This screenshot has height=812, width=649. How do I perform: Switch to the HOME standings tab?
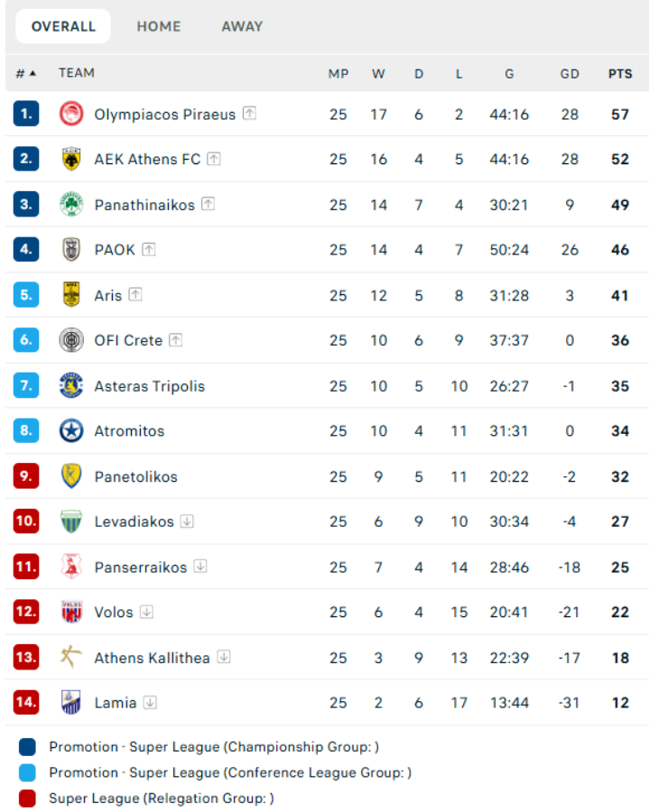tap(159, 26)
